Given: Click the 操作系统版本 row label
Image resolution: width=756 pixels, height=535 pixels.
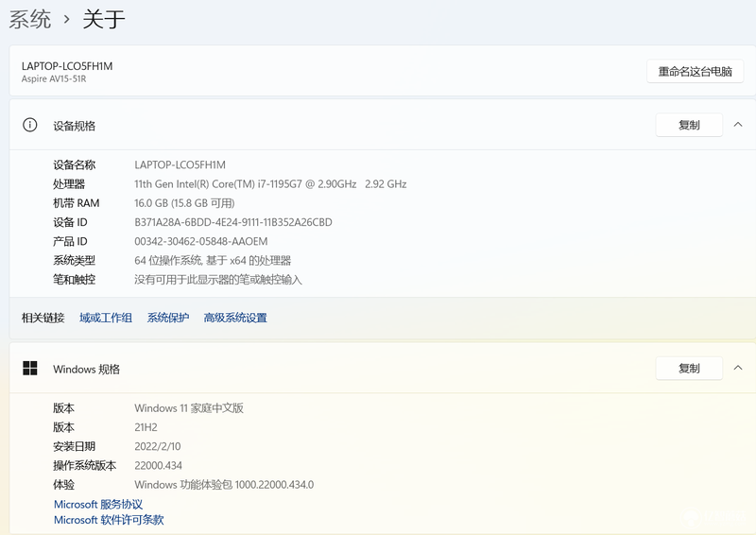Looking at the screenshot, I should 85,466.
